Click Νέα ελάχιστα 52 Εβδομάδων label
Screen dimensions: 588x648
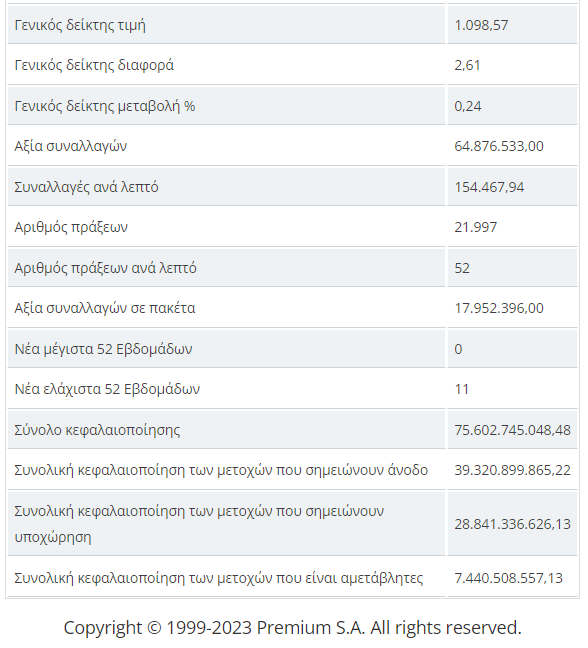[107, 389]
